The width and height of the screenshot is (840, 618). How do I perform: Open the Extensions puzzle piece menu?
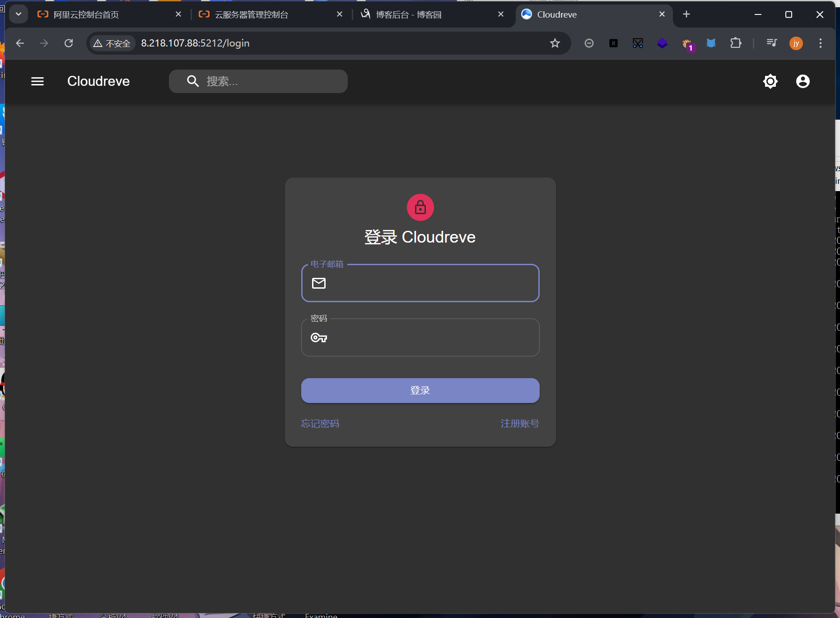point(736,43)
